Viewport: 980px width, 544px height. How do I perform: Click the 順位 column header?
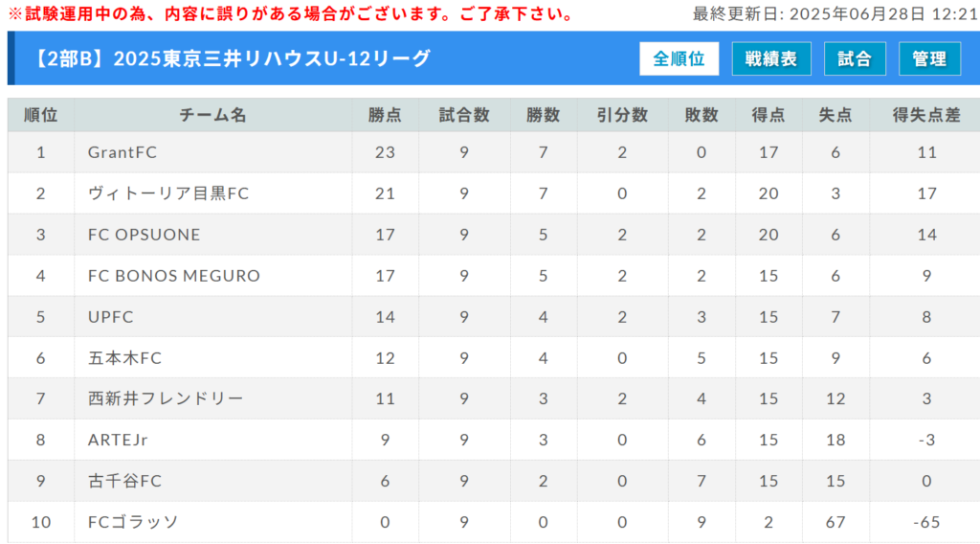coord(40,115)
